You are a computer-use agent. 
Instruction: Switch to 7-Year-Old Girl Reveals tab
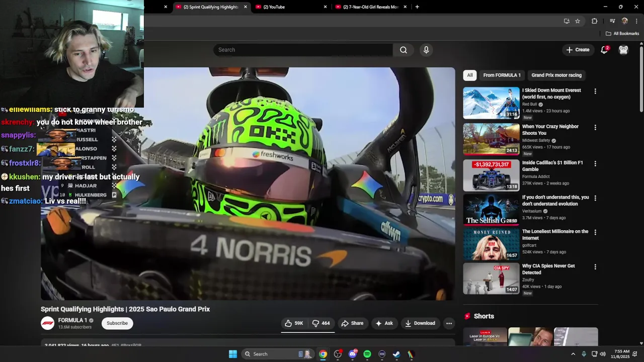[371, 7]
